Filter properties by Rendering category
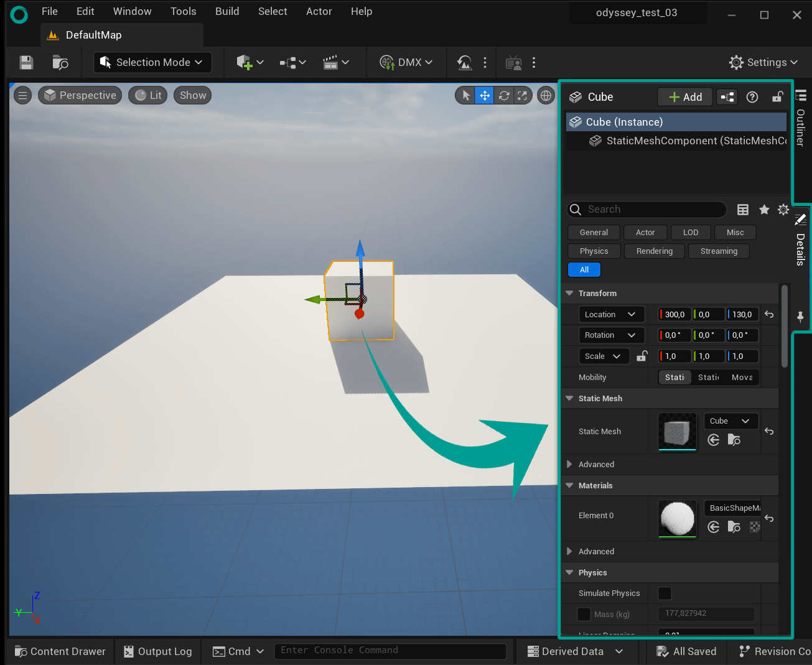Screen dimensions: 812x665 click(655, 251)
